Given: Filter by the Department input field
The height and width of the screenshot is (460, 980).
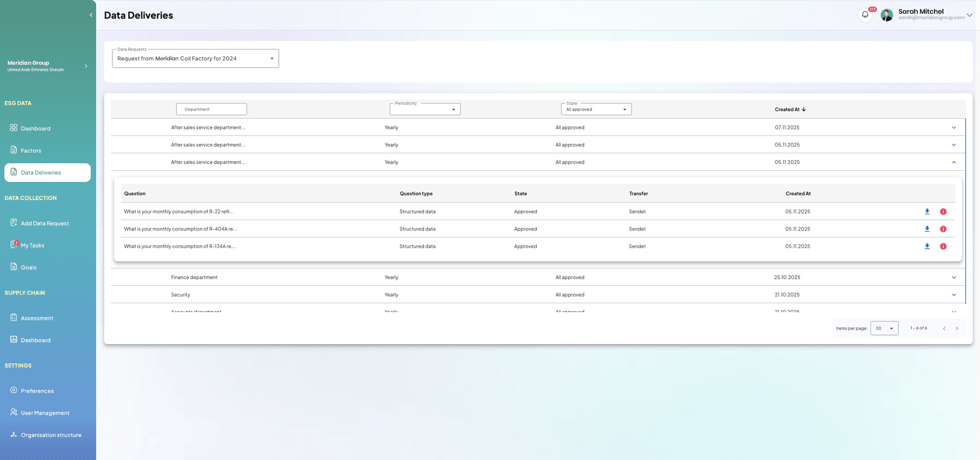Looking at the screenshot, I should (x=211, y=109).
